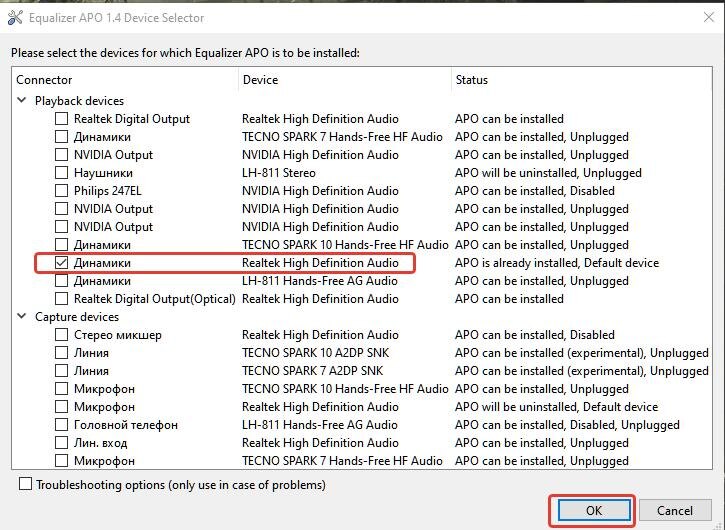This screenshot has width=725, height=530.
Task: Select Стерео микшер's 'APO can be installed, Disabled' status
Action: tap(535, 334)
